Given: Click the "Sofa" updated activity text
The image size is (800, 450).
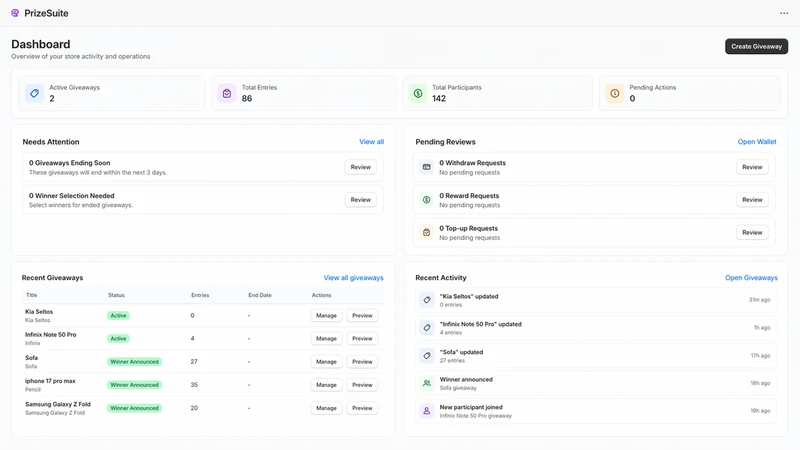Looking at the screenshot, I should [461, 352].
